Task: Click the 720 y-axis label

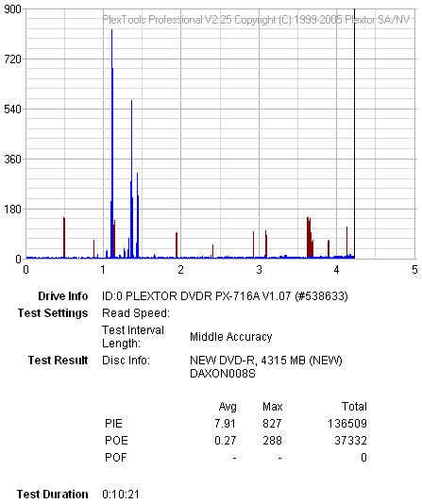Action: [x=12, y=59]
